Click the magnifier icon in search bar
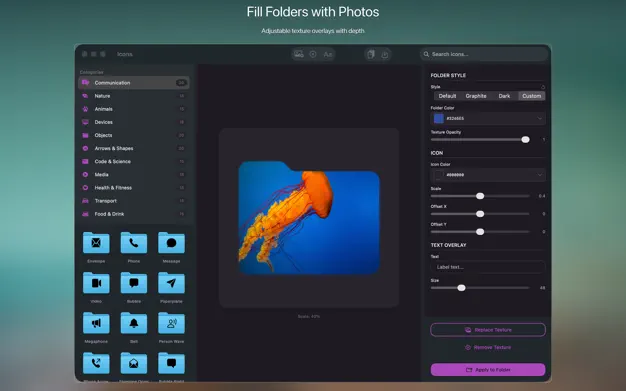This screenshot has height=391, width=626. [426, 54]
